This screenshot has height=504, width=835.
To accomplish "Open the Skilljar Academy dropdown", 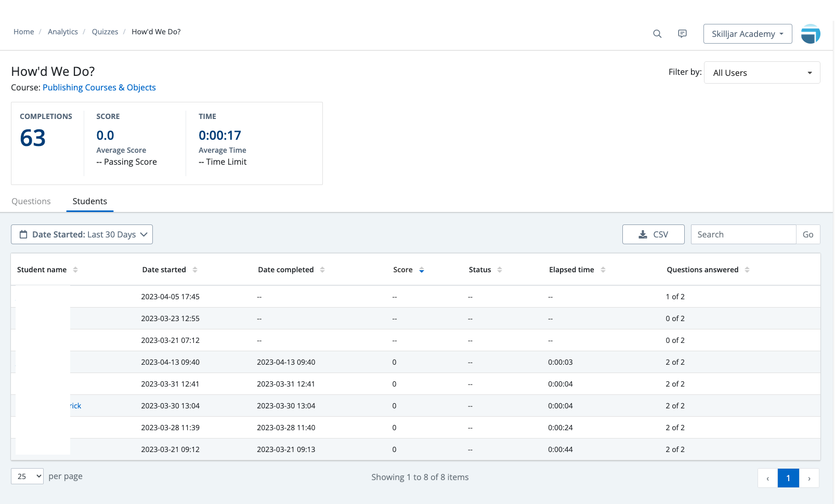I will pyautogui.click(x=748, y=34).
